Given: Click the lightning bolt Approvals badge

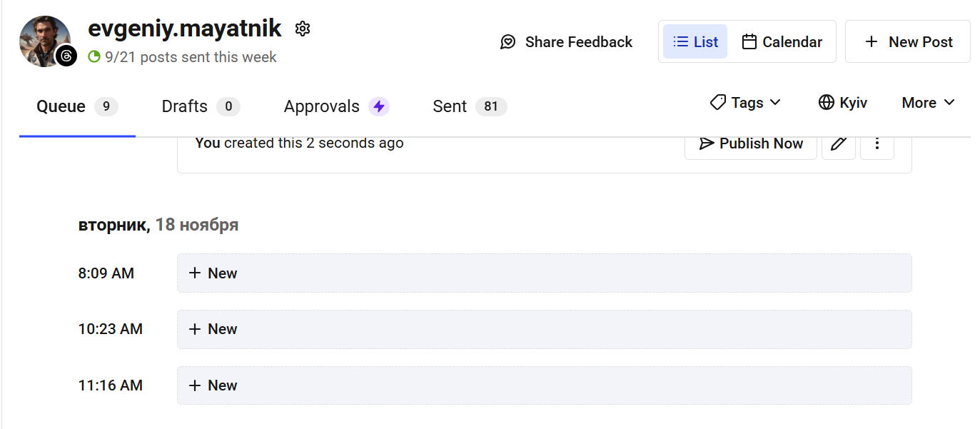Looking at the screenshot, I should pos(379,107).
